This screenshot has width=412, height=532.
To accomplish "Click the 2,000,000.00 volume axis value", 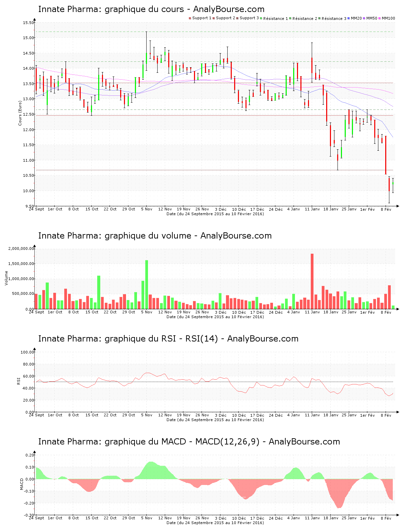I will [x=21, y=248].
